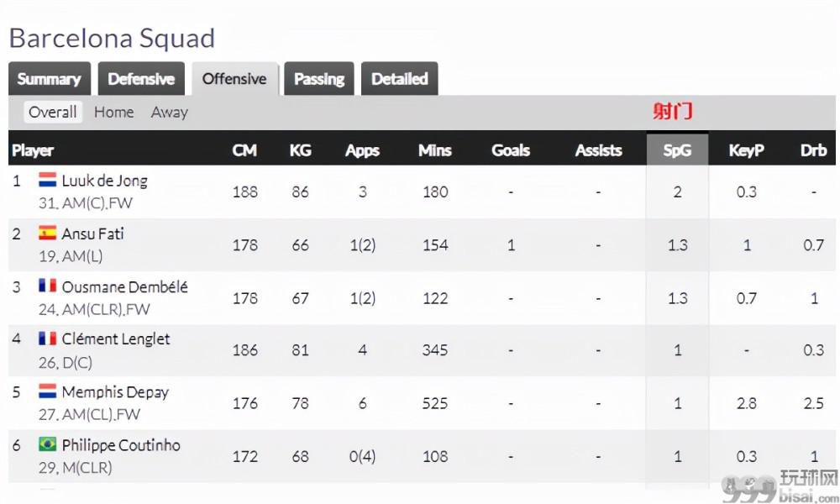Click the Offensive tab
Screen dimensions: 840x504
(234, 79)
